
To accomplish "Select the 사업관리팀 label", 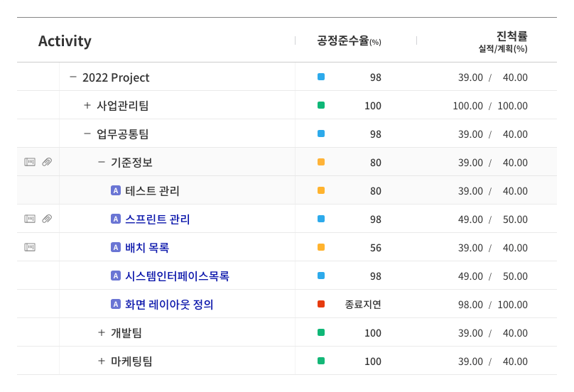I will click(123, 106).
